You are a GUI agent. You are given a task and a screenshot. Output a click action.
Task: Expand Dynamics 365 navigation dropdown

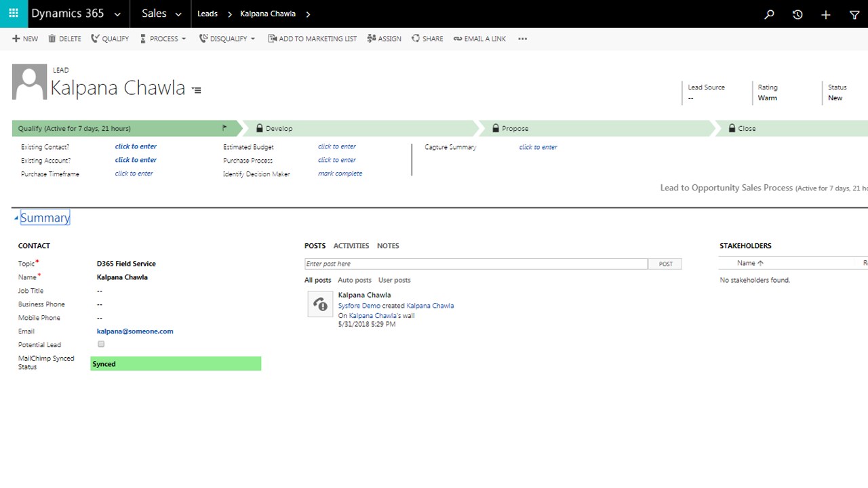(x=117, y=14)
